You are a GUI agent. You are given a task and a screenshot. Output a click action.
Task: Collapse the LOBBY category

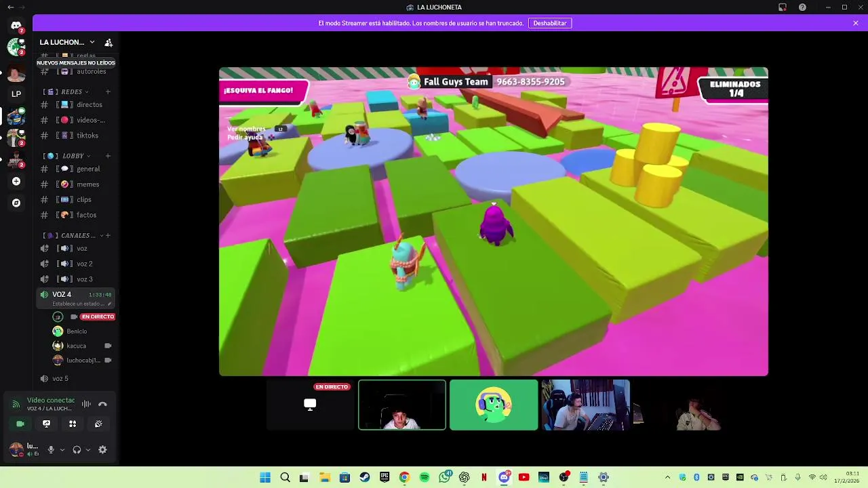pyautogui.click(x=68, y=156)
